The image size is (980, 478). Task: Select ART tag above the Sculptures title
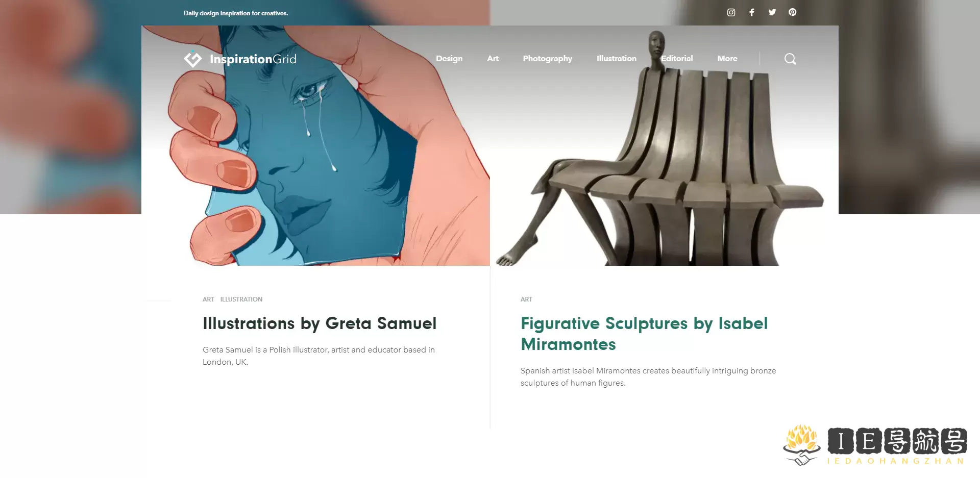coord(526,299)
